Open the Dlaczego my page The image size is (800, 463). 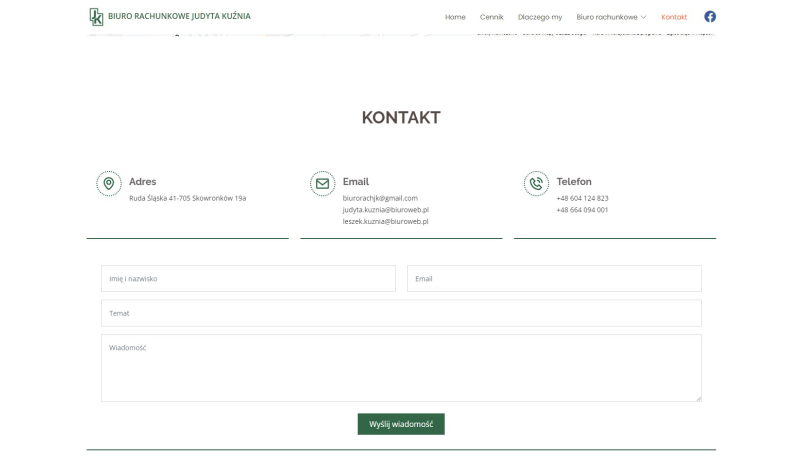point(540,17)
